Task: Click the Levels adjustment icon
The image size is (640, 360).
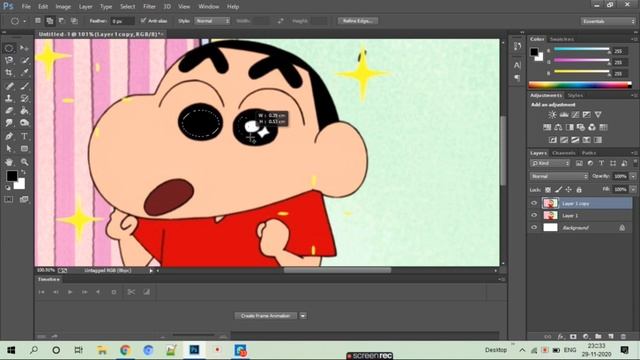Action: click(564, 115)
